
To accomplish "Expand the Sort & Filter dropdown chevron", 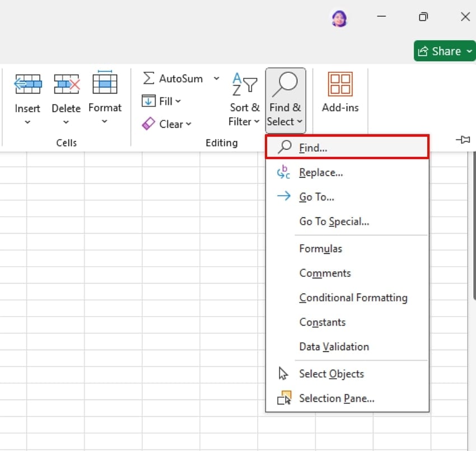I will click(x=257, y=122).
